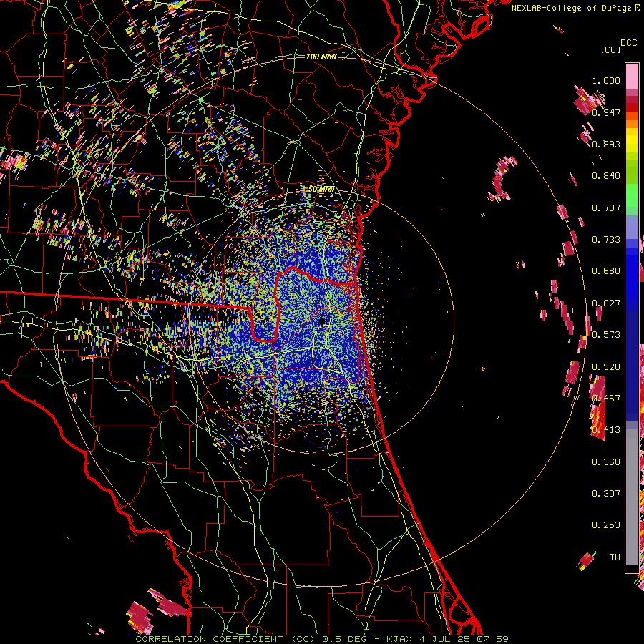Click the black radar site dot at map center
The image size is (644, 644).
coord(322,321)
